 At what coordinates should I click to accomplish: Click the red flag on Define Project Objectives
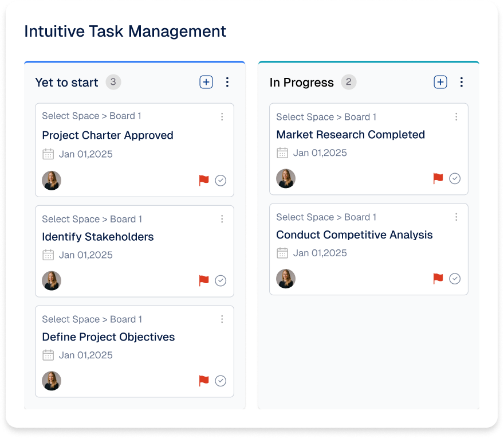coord(203,381)
